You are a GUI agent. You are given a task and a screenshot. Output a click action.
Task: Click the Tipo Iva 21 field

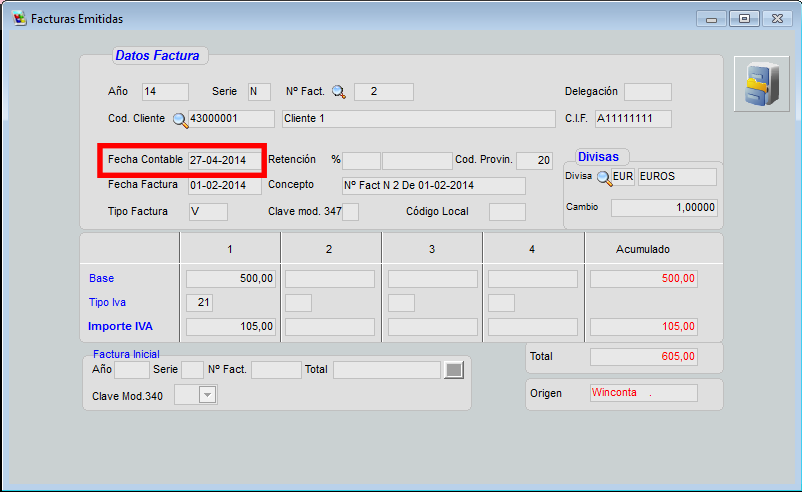tap(199, 303)
